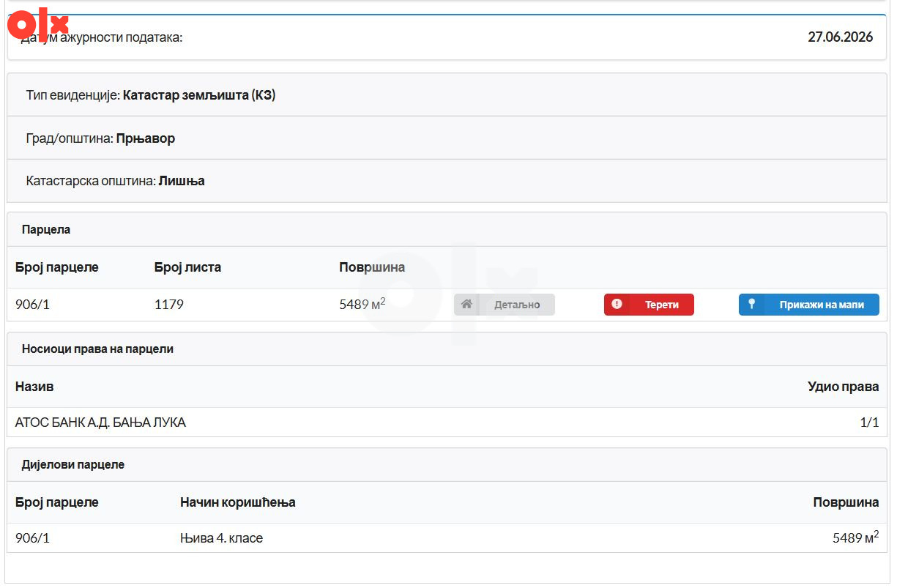Click the house icon on the Детаљно button
This screenshot has height=588, width=897.
[466, 304]
